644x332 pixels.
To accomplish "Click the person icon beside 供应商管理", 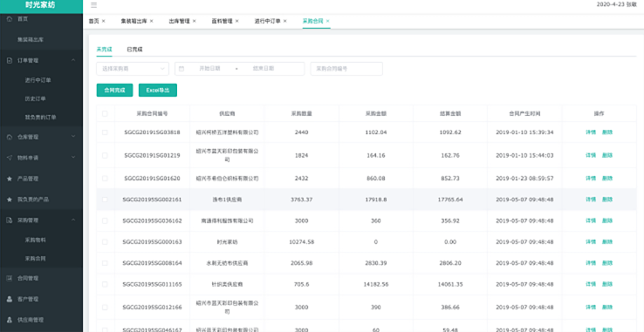I will click(10, 320).
